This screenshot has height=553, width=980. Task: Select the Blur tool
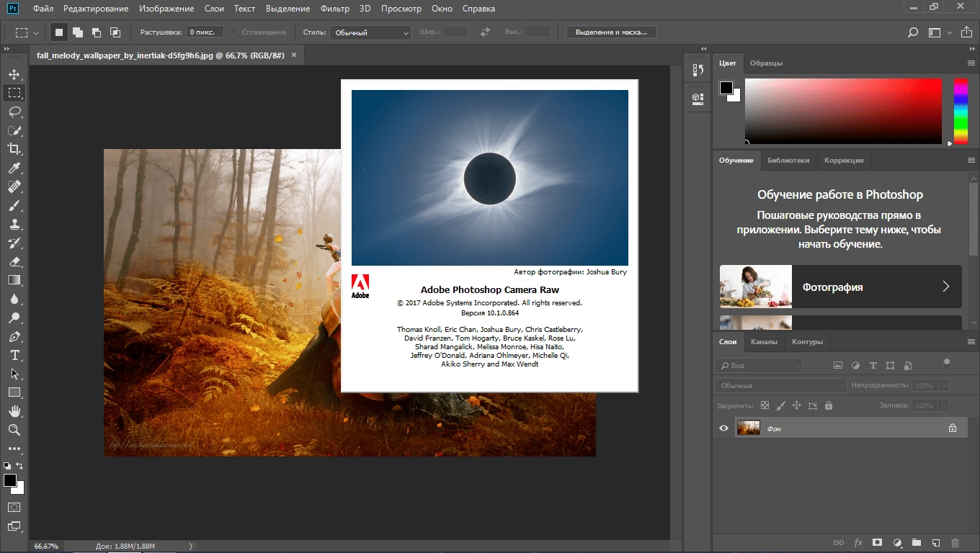click(x=14, y=299)
